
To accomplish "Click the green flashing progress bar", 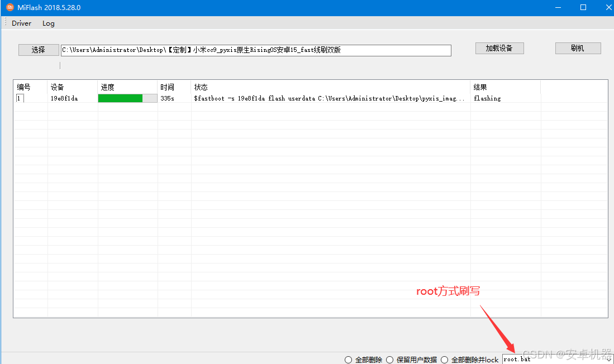I will coord(127,98).
